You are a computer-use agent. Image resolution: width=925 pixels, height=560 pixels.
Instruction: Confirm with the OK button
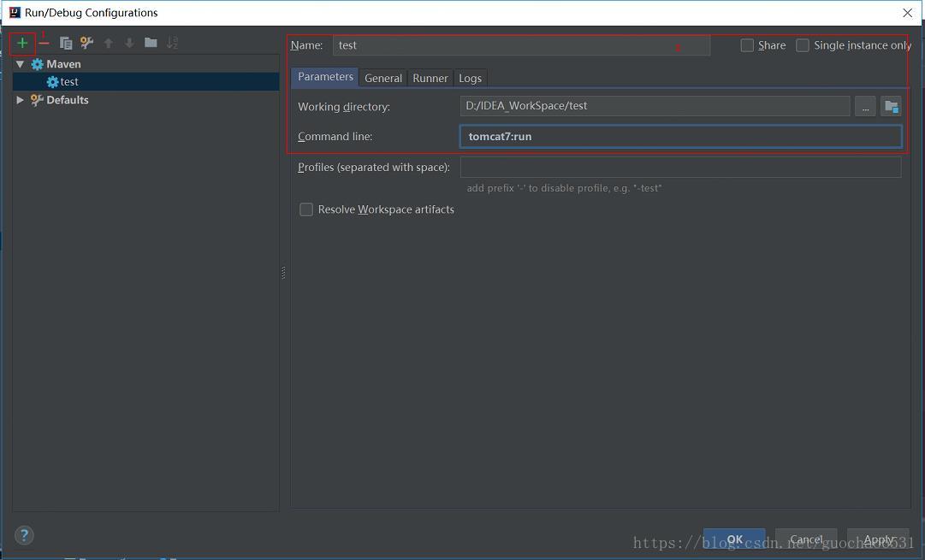coord(734,539)
